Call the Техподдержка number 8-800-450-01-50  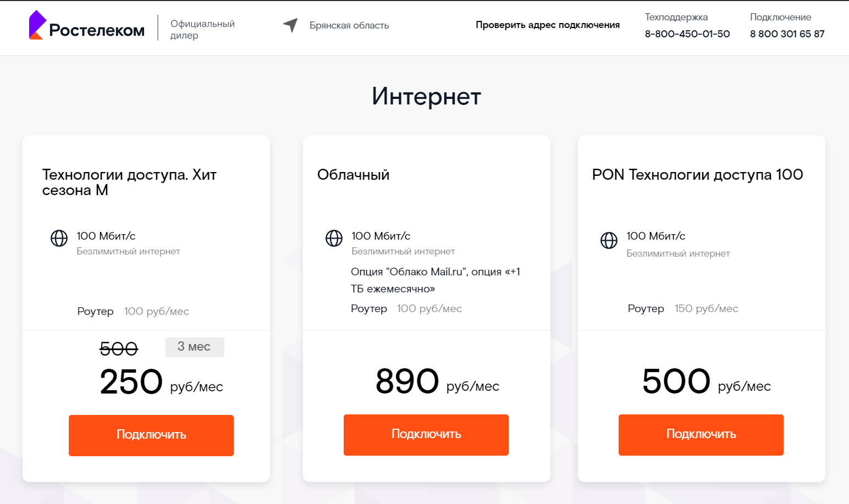click(687, 34)
